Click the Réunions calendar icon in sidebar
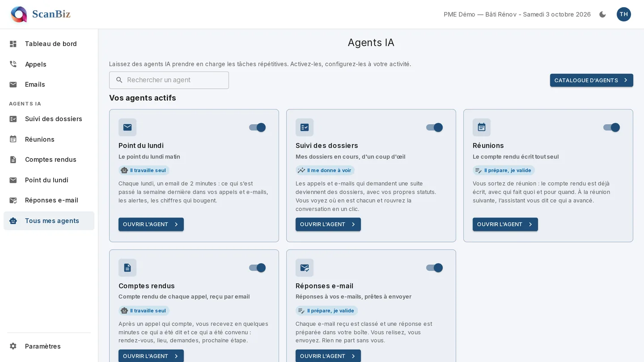 tap(13, 139)
